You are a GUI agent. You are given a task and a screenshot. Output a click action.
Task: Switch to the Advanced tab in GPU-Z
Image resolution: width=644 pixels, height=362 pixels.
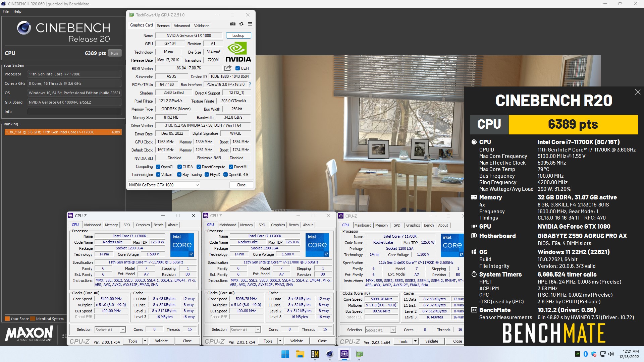pyautogui.click(x=182, y=26)
